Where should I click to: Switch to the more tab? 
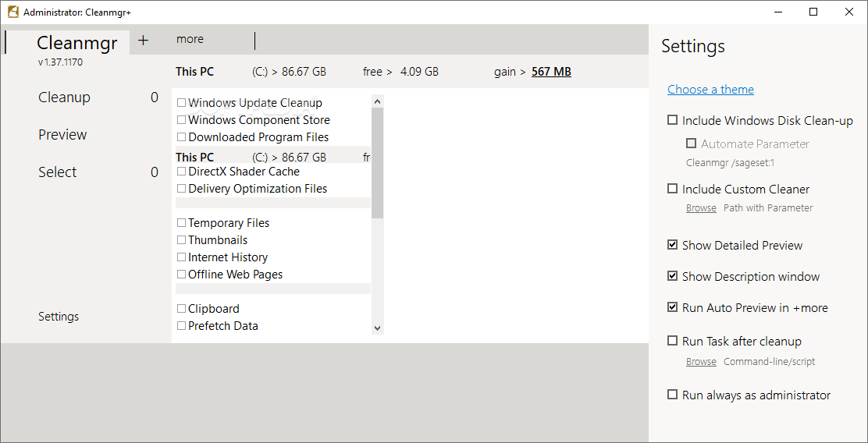click(x=190, y=39)
